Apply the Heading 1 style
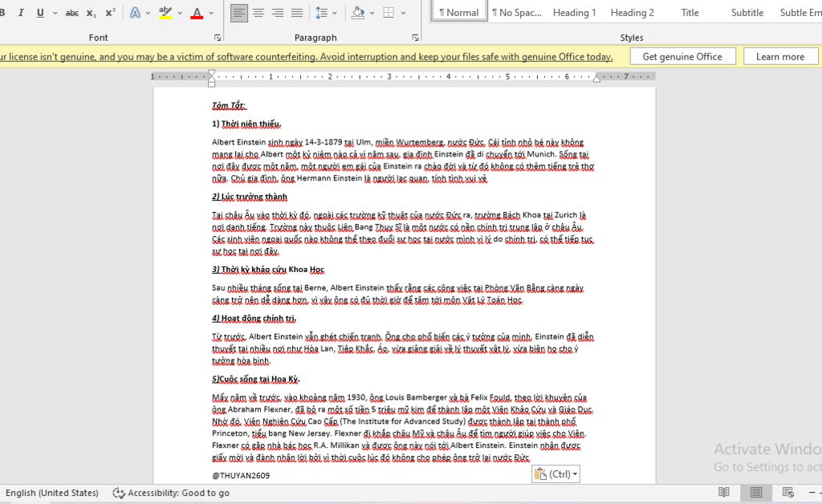Viewport: 822px width, 504px height. [x=574, y=12]
